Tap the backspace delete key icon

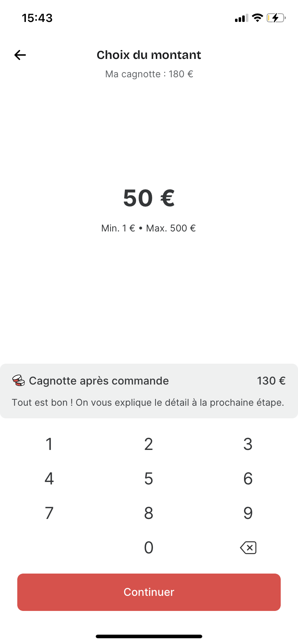pyautogui.click(x=248, y=548)
